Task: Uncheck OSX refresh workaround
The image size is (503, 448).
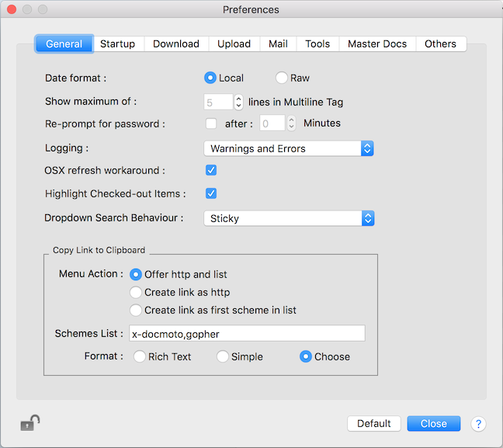Action: pyautogui.click(x=210, y=170)
